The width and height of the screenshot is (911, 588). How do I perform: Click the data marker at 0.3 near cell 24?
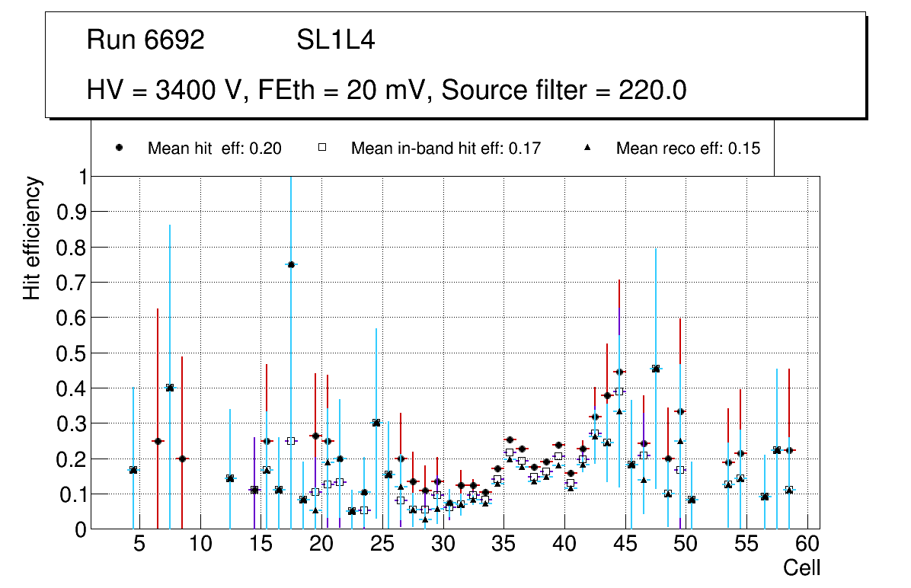tap(376, 423)
